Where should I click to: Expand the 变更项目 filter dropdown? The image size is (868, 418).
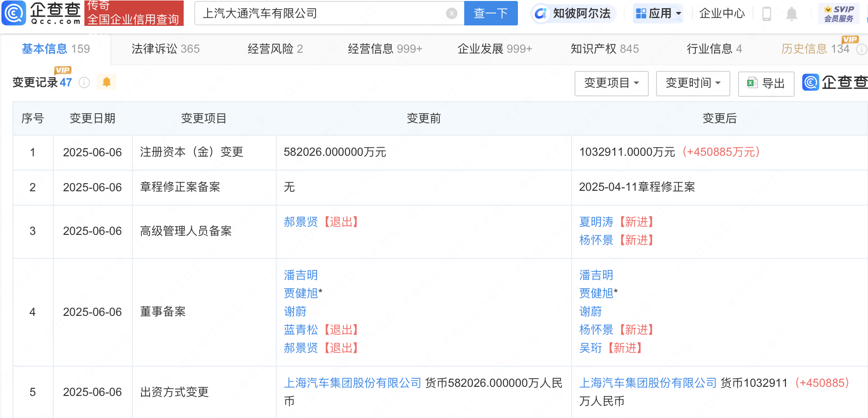coord(611,83)
